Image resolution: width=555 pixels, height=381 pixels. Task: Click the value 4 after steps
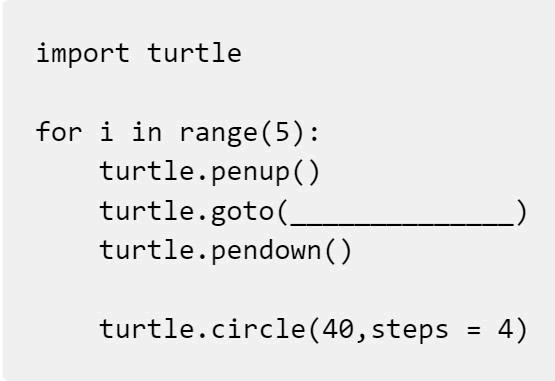[505, 329]
